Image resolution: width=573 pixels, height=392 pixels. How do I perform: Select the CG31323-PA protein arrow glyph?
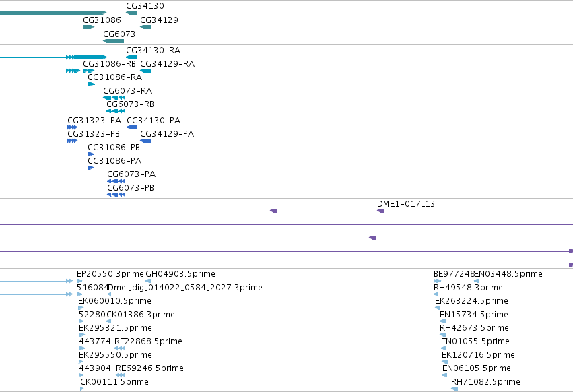pyautogui.click(x=72, y=127)
